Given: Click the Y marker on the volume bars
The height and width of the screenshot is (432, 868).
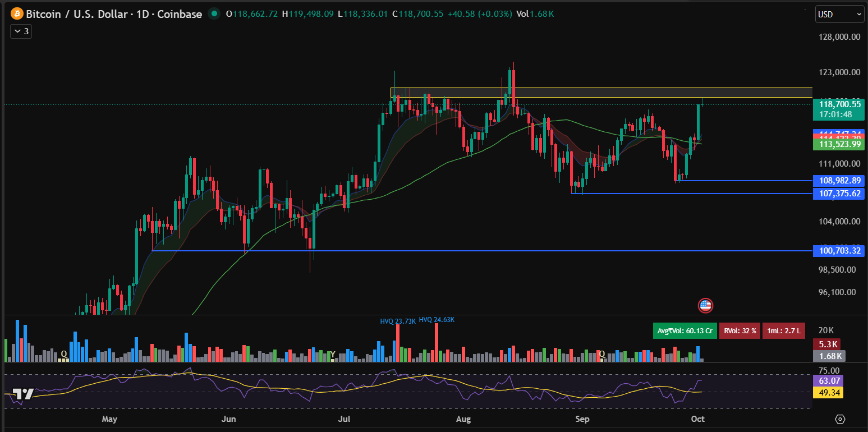Looking at the screenshot, I should click(333, 354).
